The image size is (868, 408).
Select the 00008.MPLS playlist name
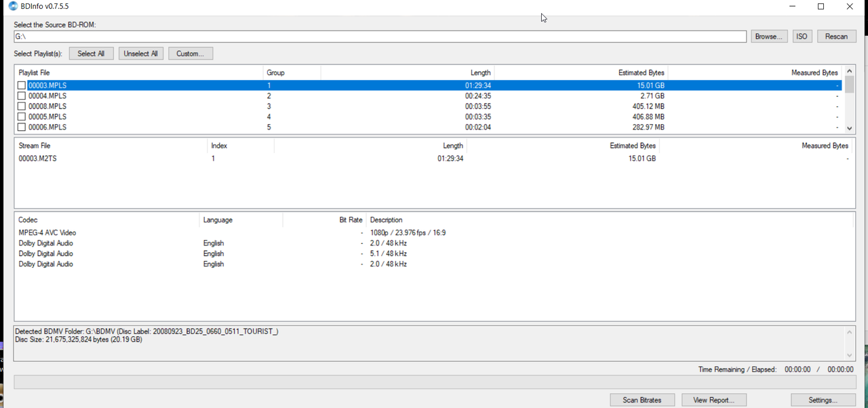pyautogui.click(x=47, y=106)
